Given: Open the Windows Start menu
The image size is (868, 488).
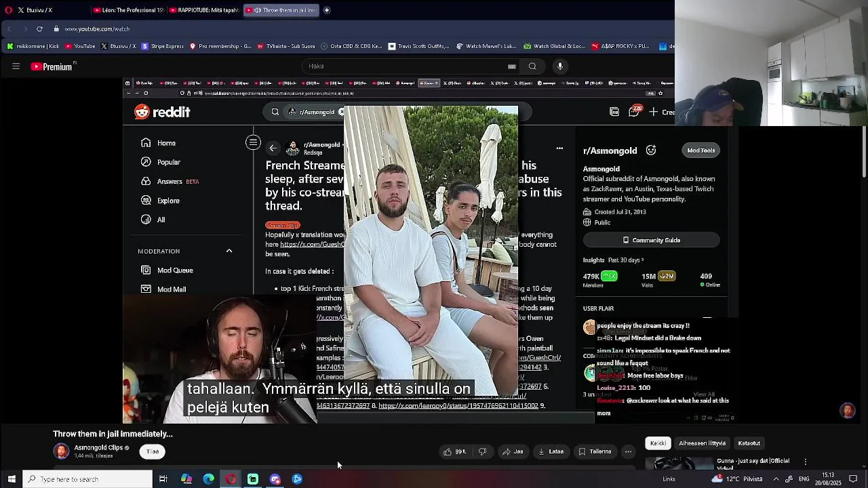Looking at the screenshot, I should click(12, 479).
